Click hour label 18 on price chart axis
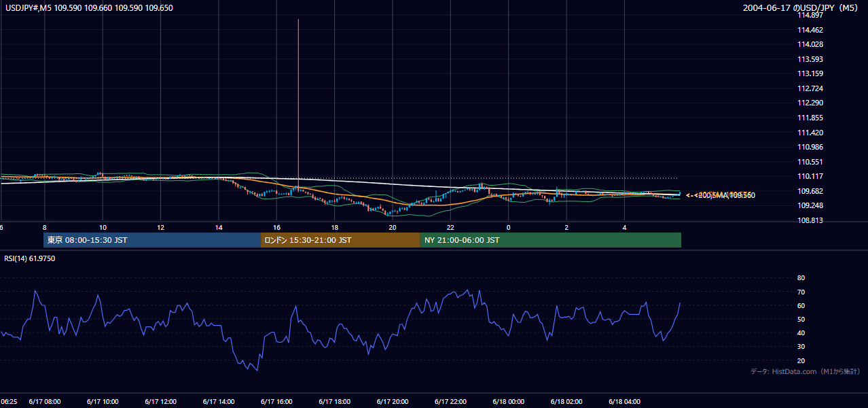This screenshot has height=408, width=868. pyautogui.click(x=334, y=227)
